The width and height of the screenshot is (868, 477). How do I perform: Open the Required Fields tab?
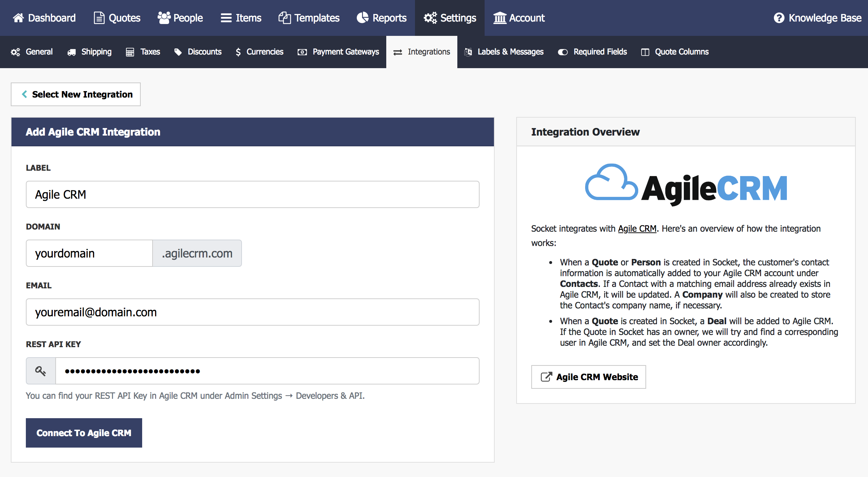click(x=592, y=52)
